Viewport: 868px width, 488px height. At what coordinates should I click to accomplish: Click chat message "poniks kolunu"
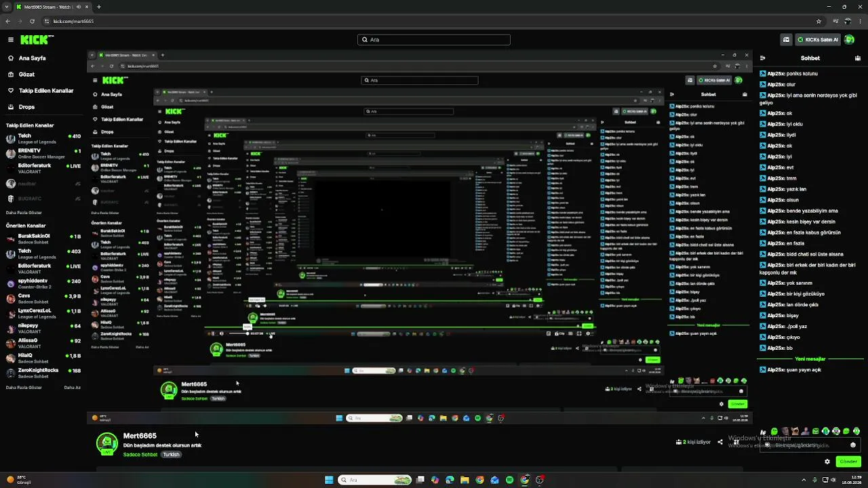click(x=802, y=74)
